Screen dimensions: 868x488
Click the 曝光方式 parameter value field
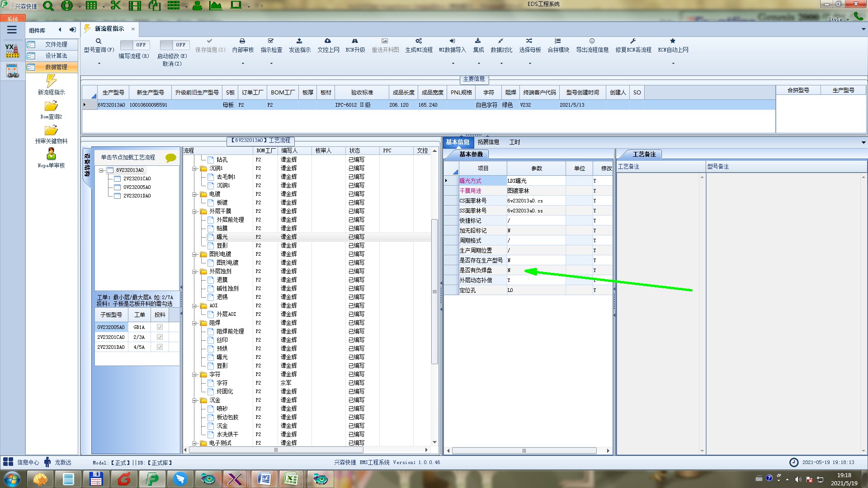536,181
